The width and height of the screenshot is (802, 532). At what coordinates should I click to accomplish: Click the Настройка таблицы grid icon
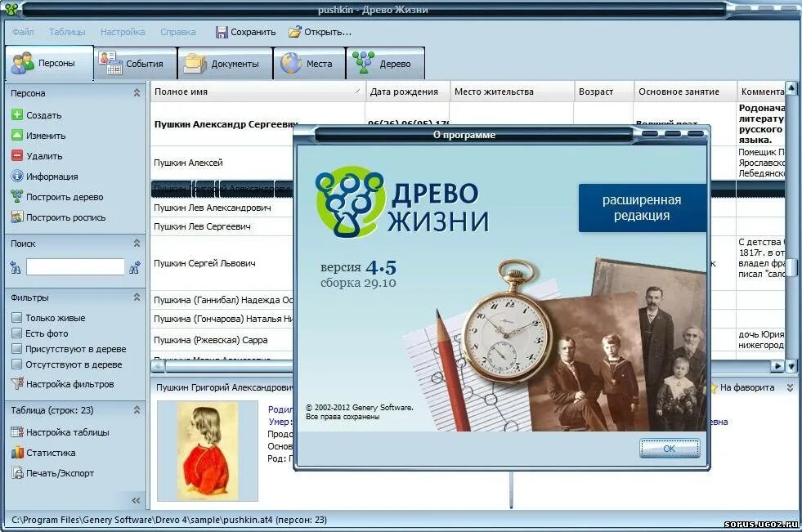(x=17, y=431)
